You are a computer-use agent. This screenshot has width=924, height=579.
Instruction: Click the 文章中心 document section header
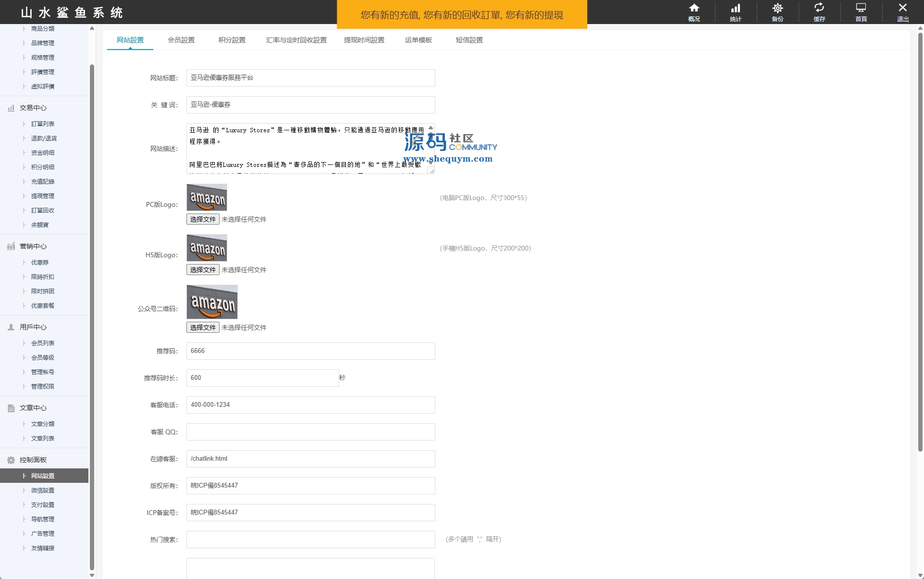point(33,408)
